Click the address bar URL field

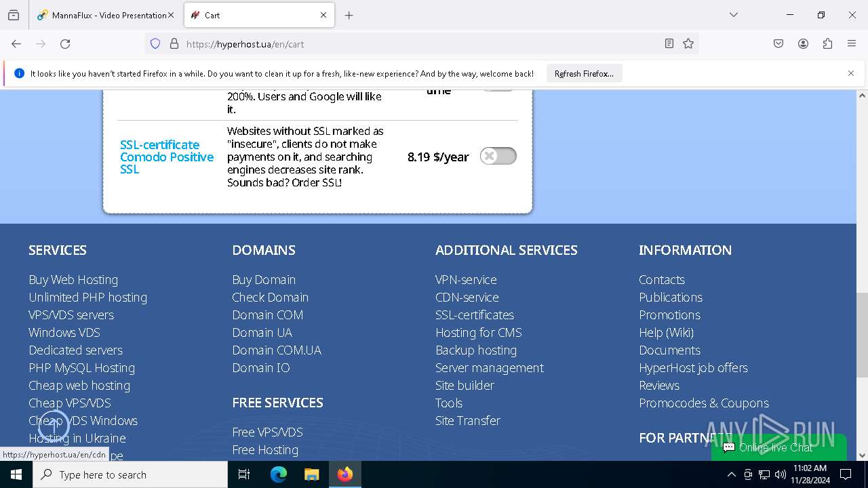[420, 44]
